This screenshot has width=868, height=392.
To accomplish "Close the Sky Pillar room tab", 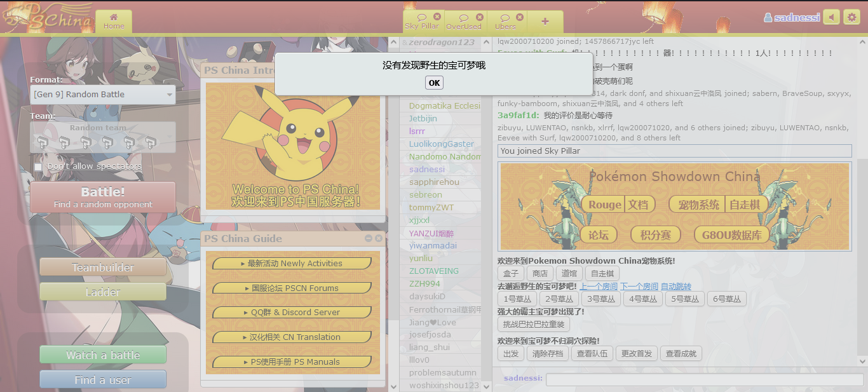I will click(437, 17).
